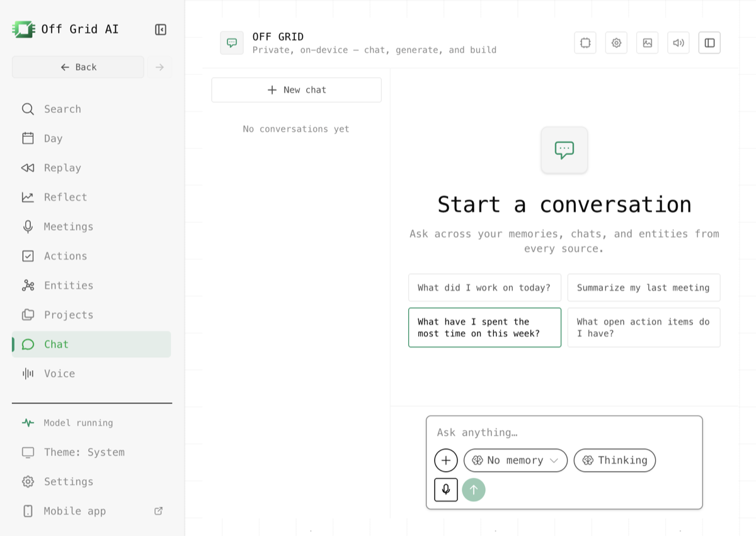Click the Day calendar icon
Viewport: 756px width, 536px height.
click(x=28, y=139)
